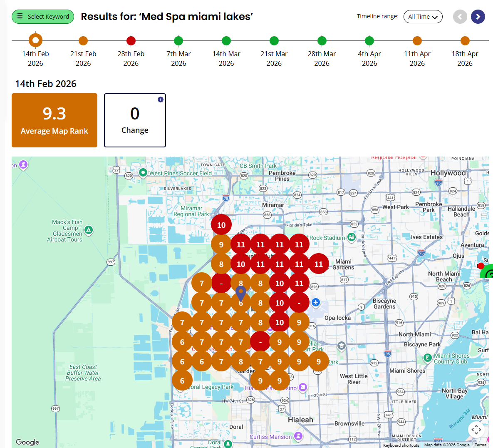Click the previous timeline arrow button

[460, 17]
